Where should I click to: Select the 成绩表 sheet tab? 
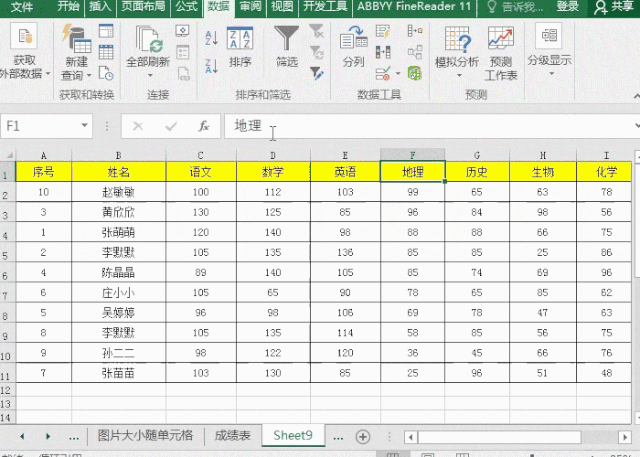(x=232, y=435)
